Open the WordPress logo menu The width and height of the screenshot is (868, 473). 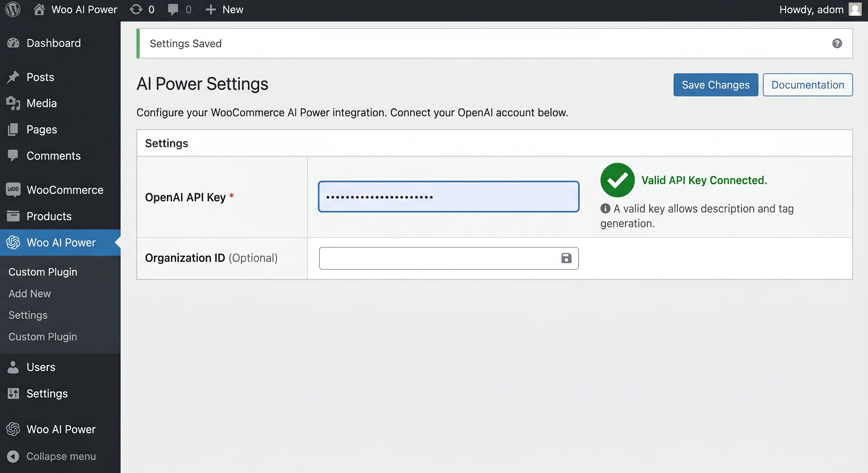click(13, 10)
